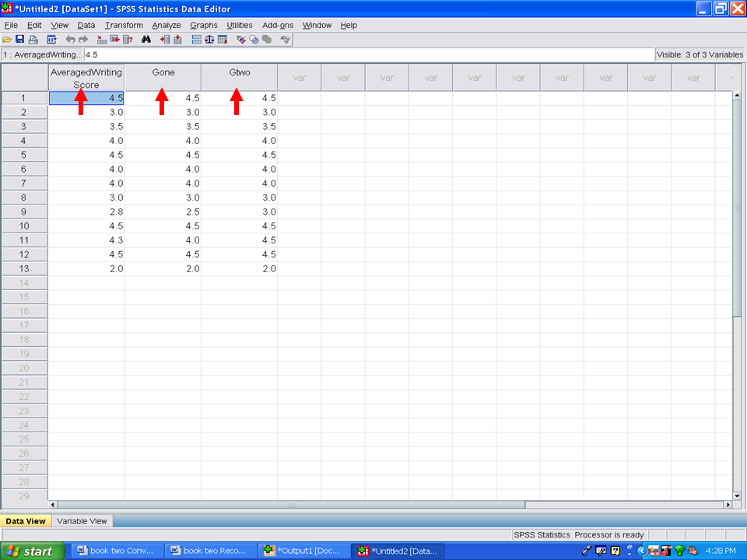This screenshot has height=560, width=747.
Task: Toggle the Value Labels tag icon
Action: [241, 39]
